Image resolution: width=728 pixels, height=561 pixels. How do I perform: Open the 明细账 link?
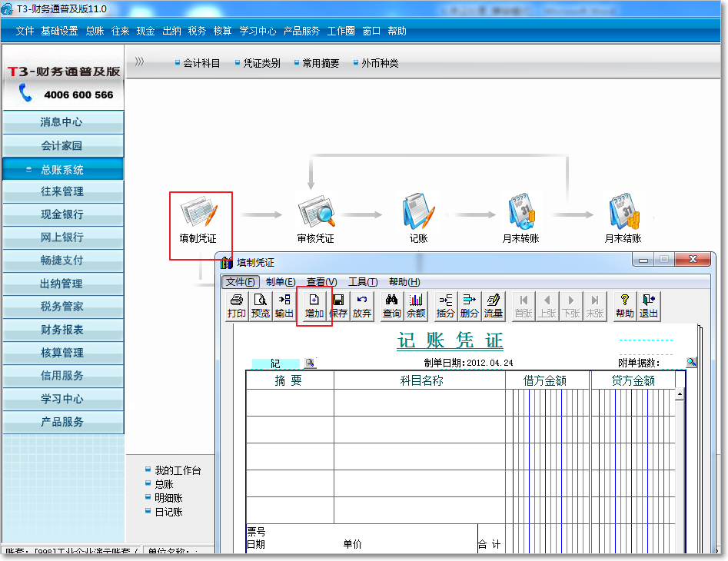pos(168,498)
